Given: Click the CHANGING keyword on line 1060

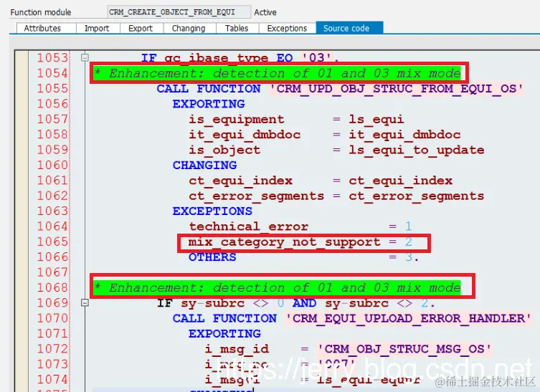Looking at the screenshot, I should click(204, 166).
